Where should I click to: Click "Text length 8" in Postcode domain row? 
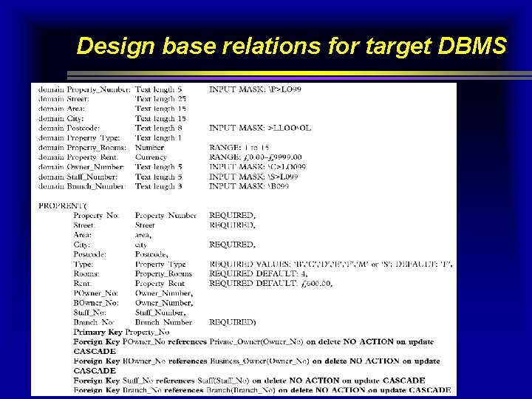[x=158, y=129]
